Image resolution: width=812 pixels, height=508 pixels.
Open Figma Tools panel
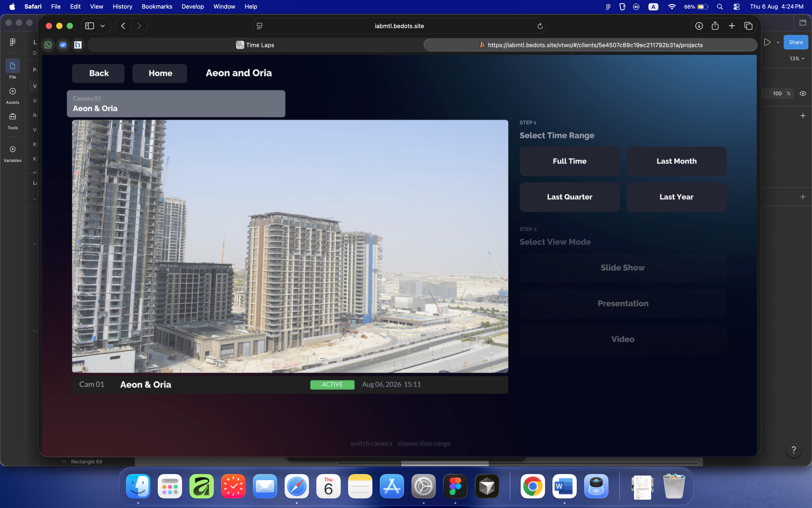click(x=12, y=121)
